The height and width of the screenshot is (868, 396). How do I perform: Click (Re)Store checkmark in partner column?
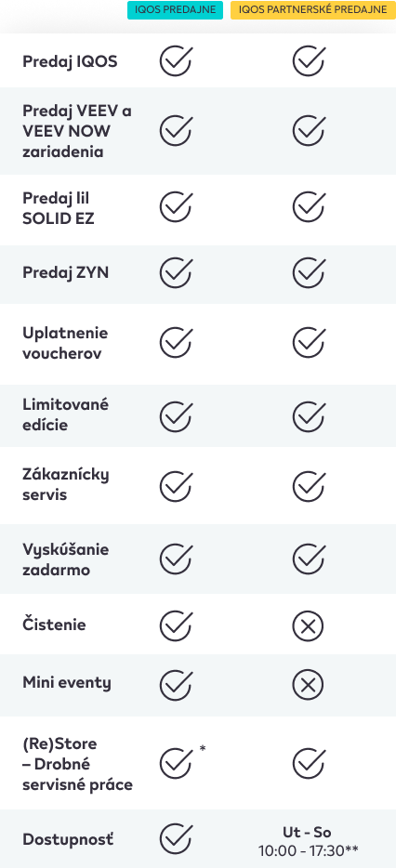[309, 763]
